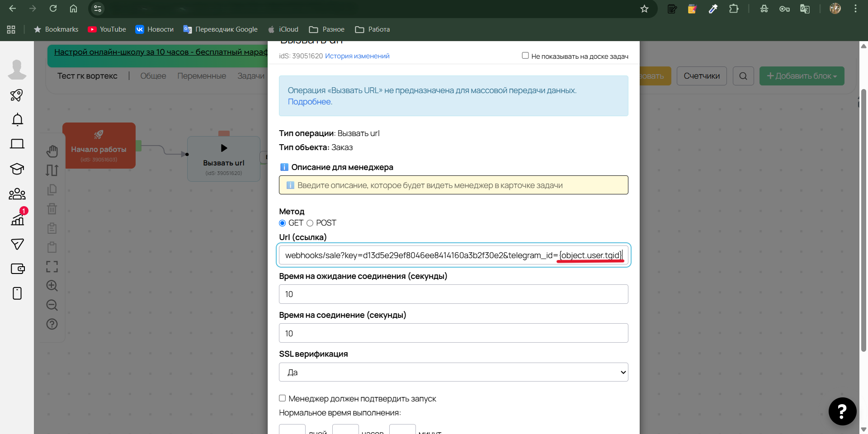The image size is (868, 434).
Task: Switch to the 'Переменные' tab
Action: click(202, 76)
